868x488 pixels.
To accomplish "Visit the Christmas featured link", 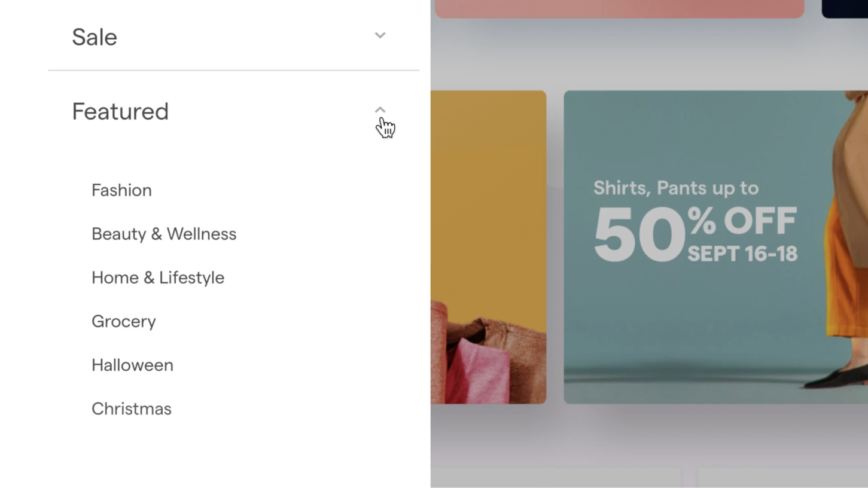I will tap(132, 408).
